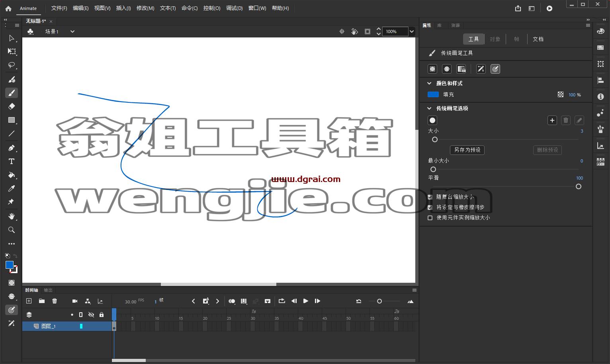The width and height of the screenshot is (610, 364).
Task: Enable the 使用元件实例缩放大小 checkbox
Action: pos(430,218)
